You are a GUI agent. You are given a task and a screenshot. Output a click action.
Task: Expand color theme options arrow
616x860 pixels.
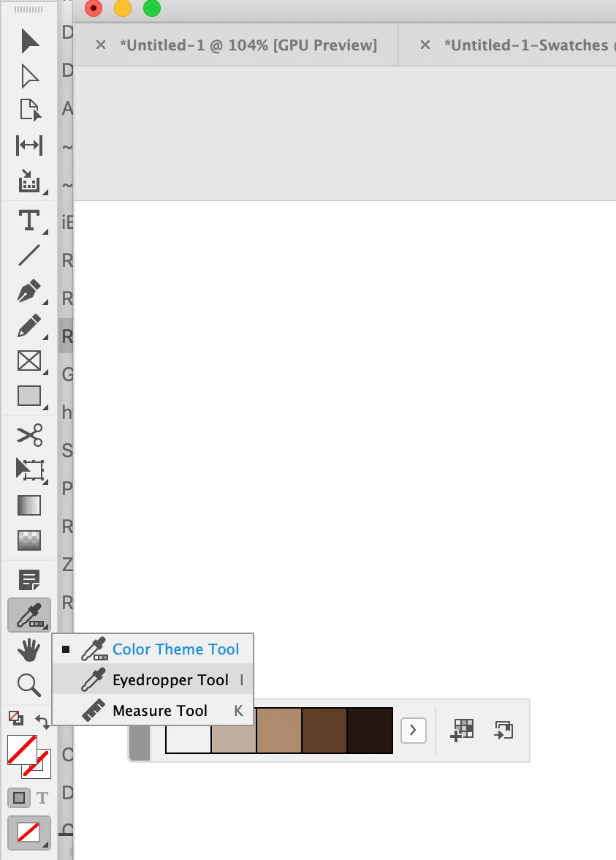[x=414, y=731]
